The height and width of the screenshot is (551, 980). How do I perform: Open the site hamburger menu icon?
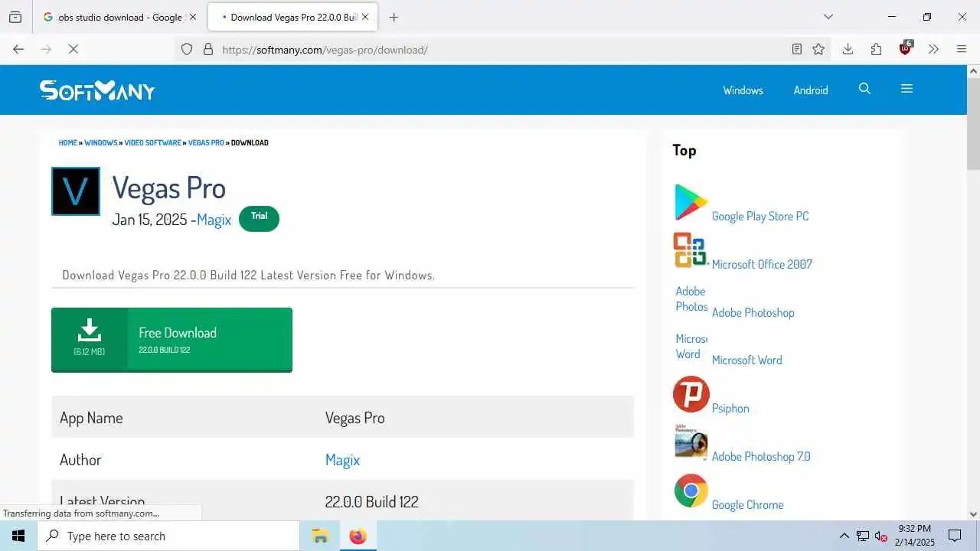click(x=907, y=89)
